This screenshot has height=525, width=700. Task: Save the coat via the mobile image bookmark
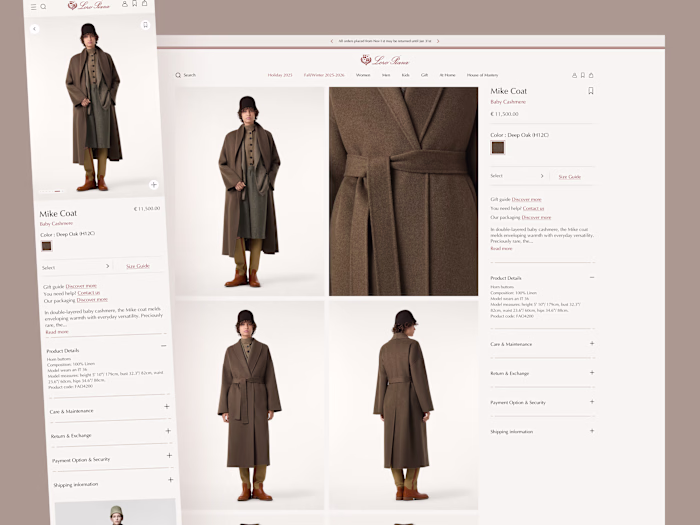(x=145, y=25)
